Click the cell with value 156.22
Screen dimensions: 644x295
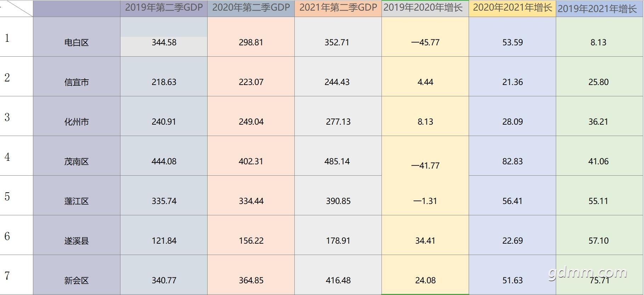tap(251, 241)
